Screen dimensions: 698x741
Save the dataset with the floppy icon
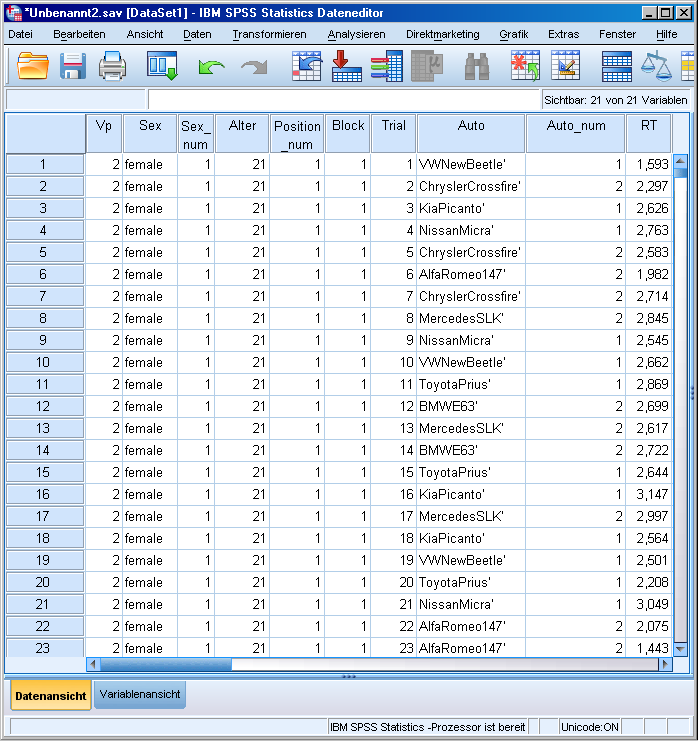pos(73,66)
